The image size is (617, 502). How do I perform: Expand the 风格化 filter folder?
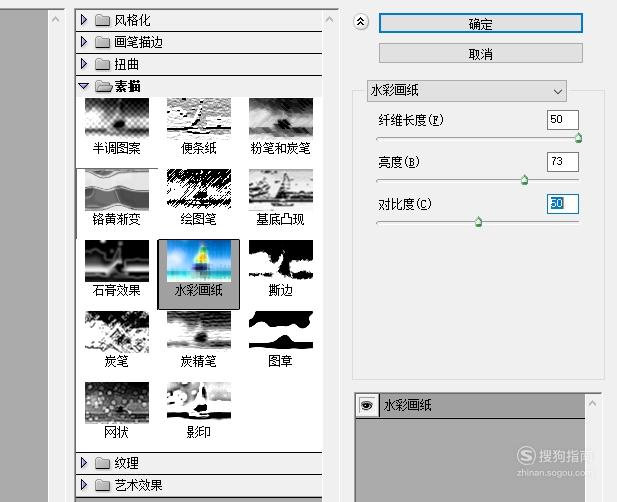point(83,20)
